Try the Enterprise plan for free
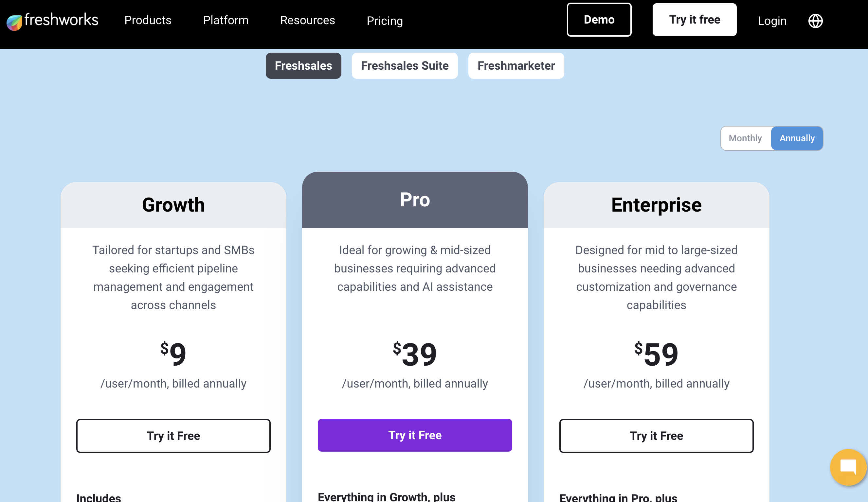 click(x=656, y=436)
